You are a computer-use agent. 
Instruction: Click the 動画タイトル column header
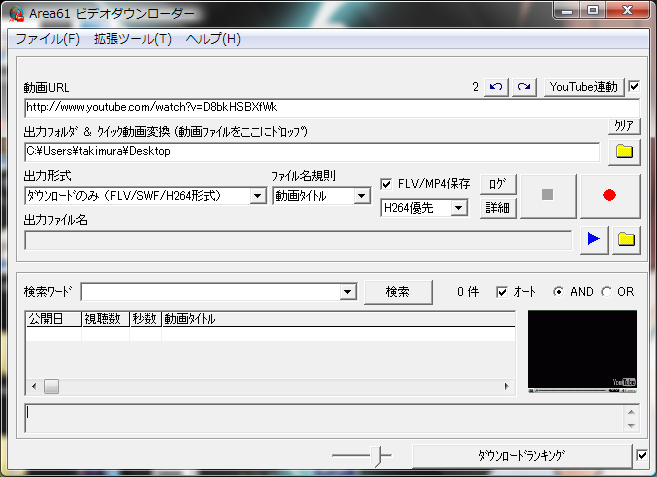pos(339,319)
